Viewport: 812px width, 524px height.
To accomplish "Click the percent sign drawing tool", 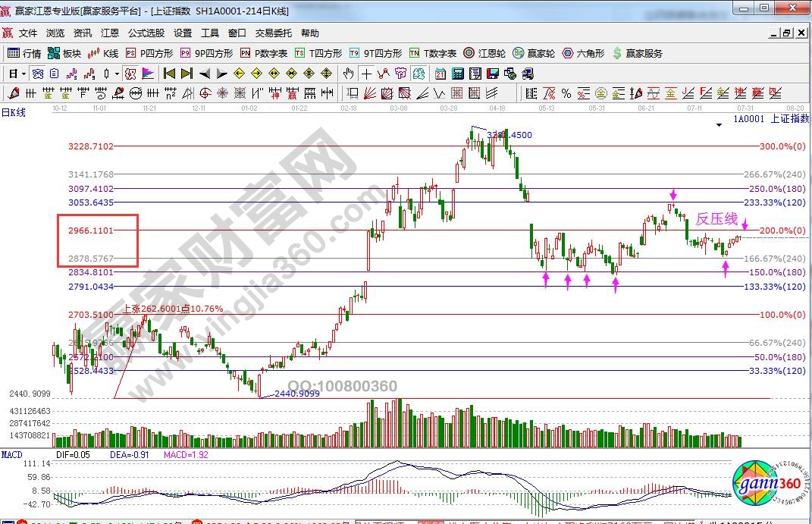I will coord(566,93).
